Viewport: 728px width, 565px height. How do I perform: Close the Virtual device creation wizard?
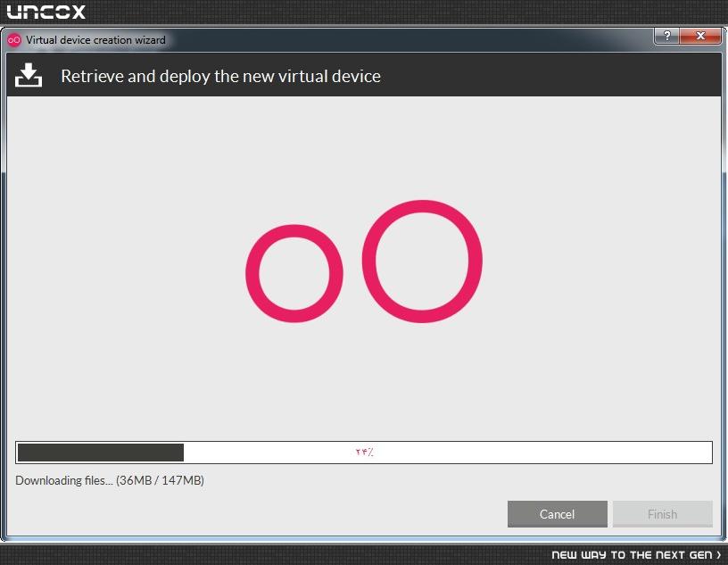700,36
